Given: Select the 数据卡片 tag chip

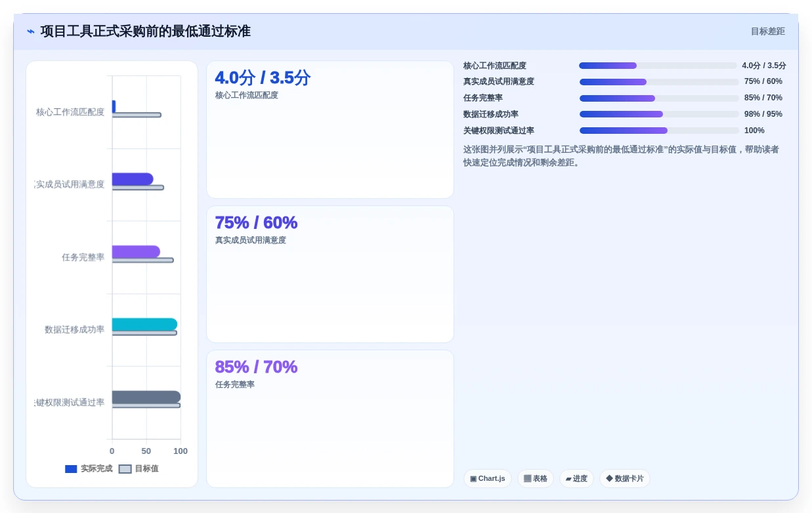Looking at the screenshot, I should pos(625,478).
